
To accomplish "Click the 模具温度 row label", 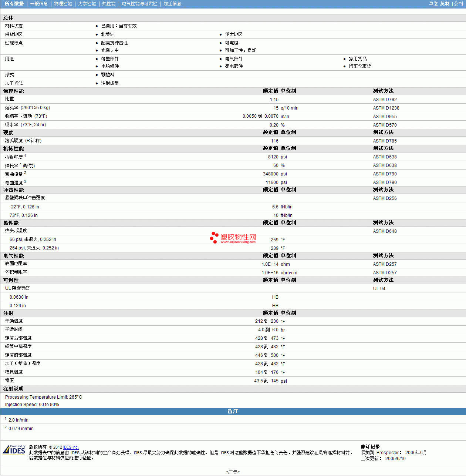I will pyautogui.click(x=14, y=372).
